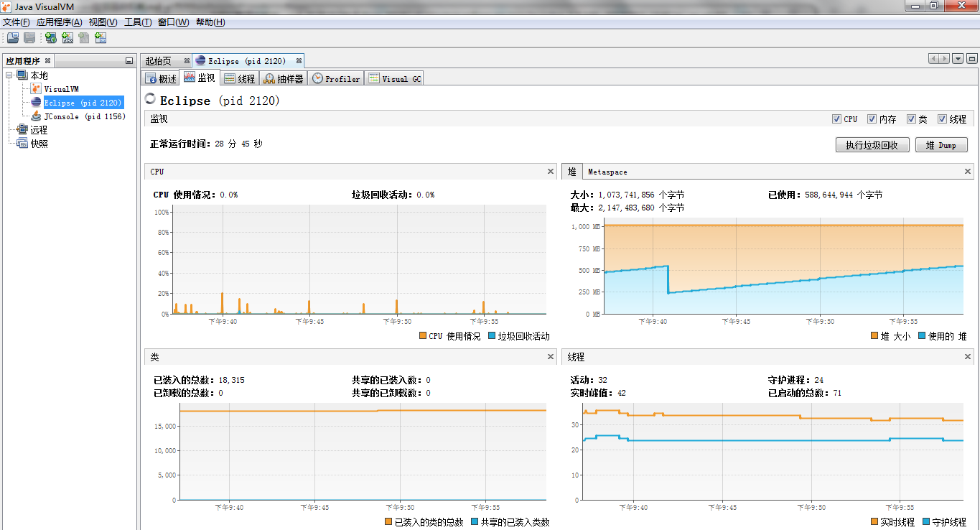Open the document list dropdown arrow
This screenshot has width=980, height=530.
[x=958, y=59]
